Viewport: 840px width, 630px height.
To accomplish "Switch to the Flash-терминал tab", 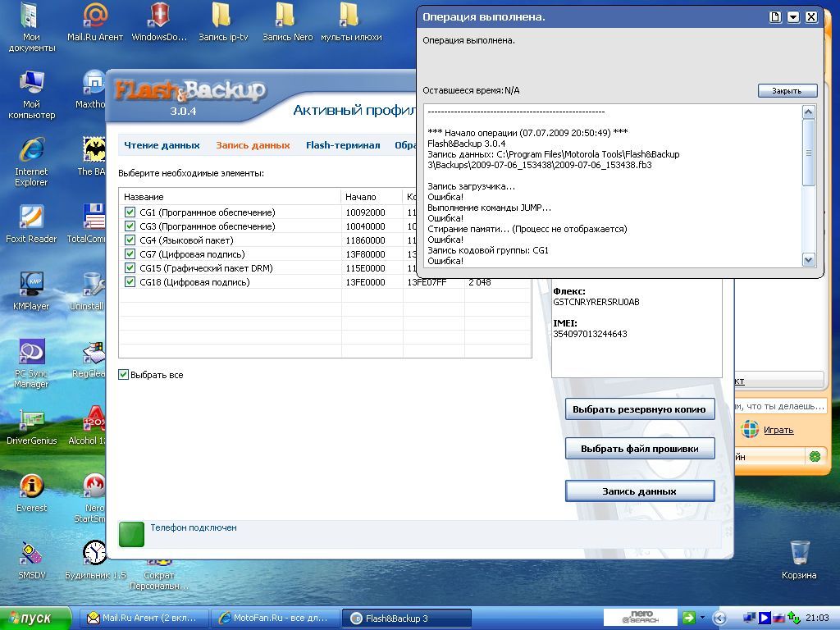I will tap(343, 145).
